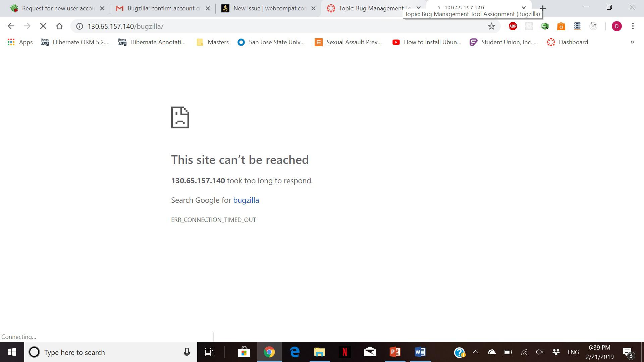
Task: Click the Chrome browser icon in taskbar
Action: 269,352
